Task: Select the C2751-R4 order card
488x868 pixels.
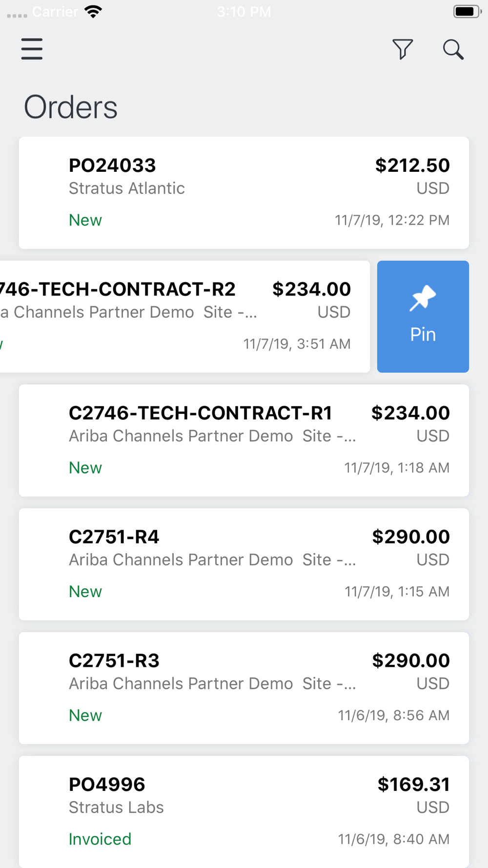Action: [x=244, y=564]
